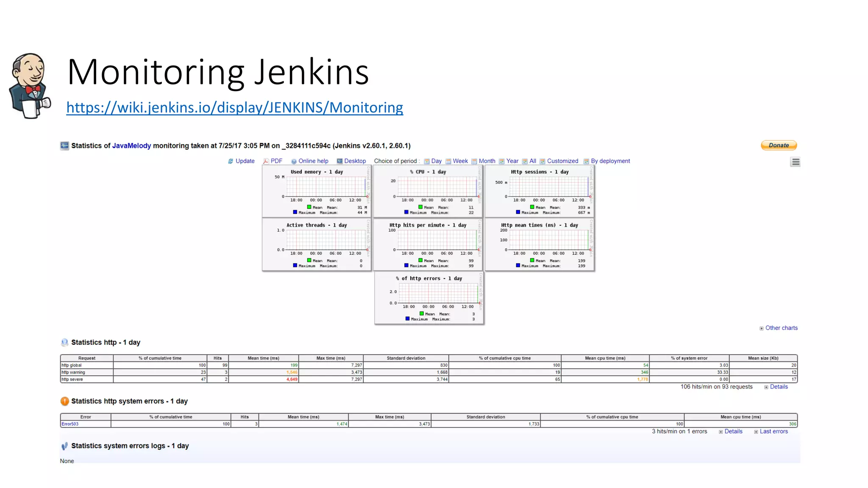Image resolution: width=868 pixels, height=488 pixels.
Task: Click the PDF document icon
Action: click(266, 161)
